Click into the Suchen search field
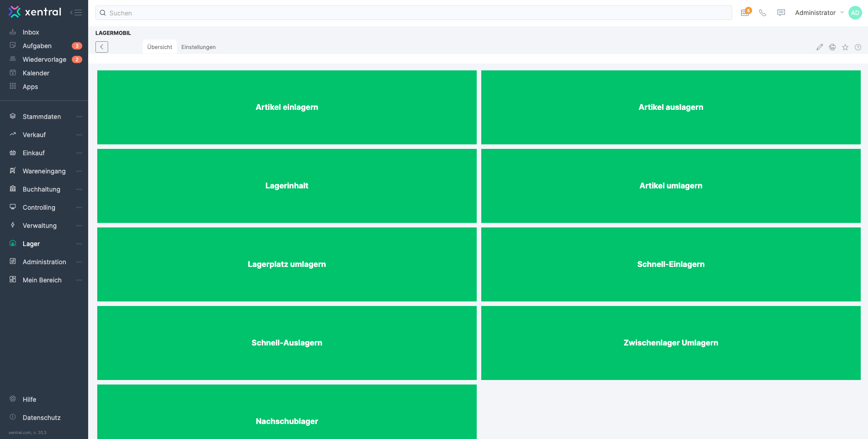Viewport: 868px width, 439px height. (414, 13)
